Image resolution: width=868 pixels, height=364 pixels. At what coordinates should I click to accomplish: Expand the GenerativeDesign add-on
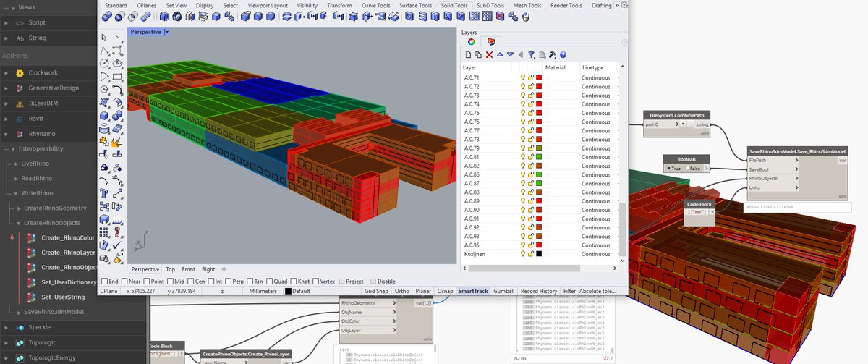(x=7, y=88)
